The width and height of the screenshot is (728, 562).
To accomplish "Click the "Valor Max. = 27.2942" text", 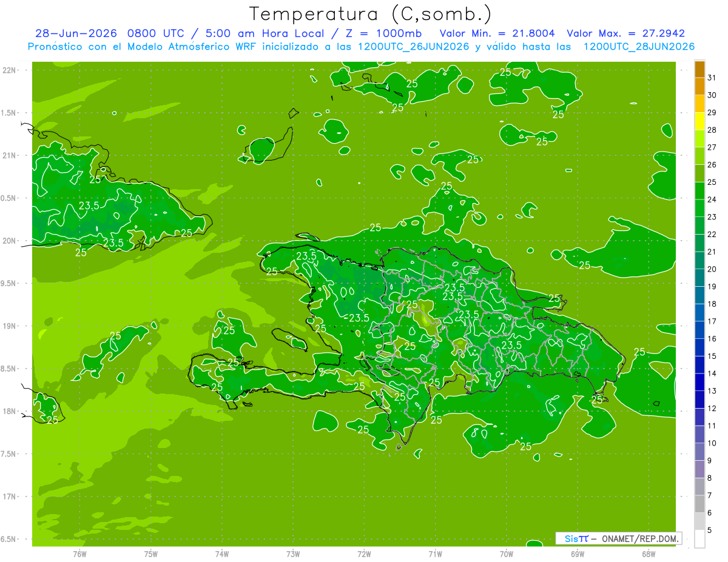I will pos(625,33).
